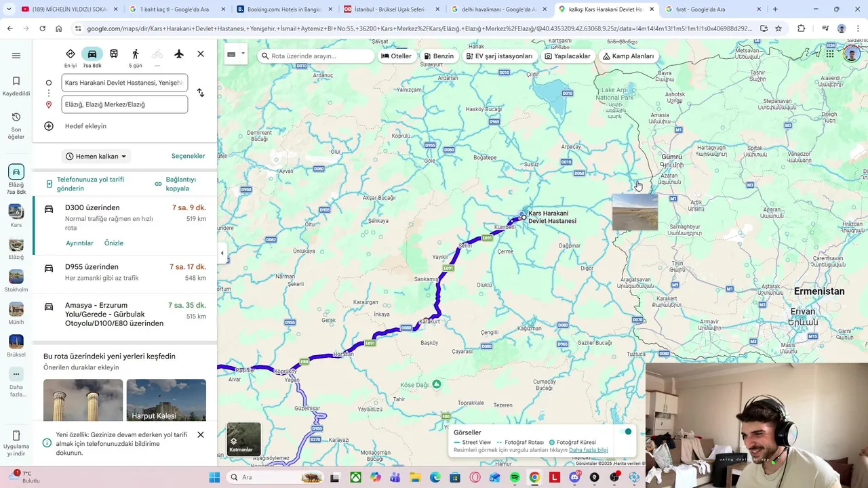Screen dimensions: 868x488
Task: Select public transit travel mode
Action: click(114, 54)
